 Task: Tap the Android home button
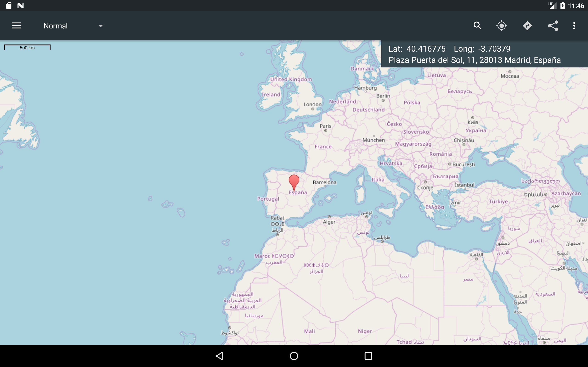point(294,356)
